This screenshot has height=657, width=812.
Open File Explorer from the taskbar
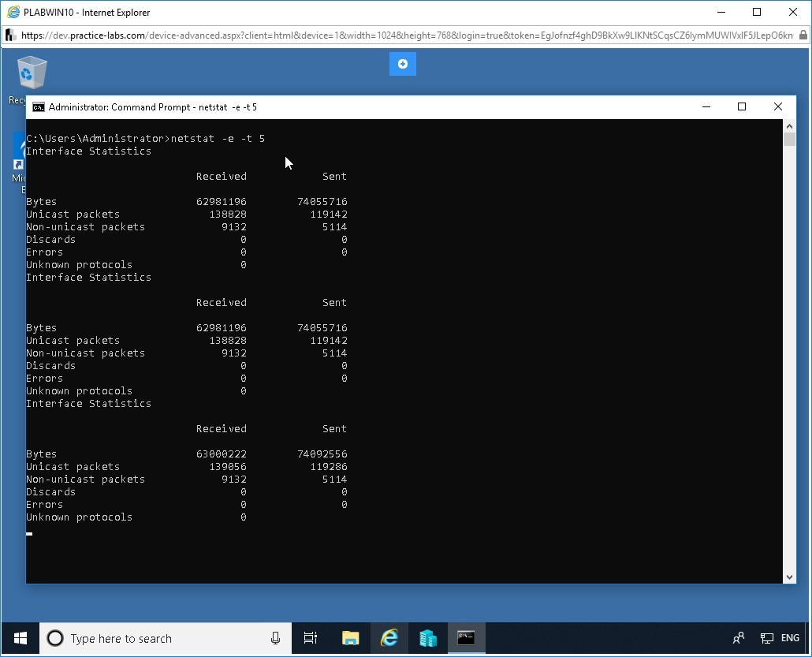click(351, 638)
